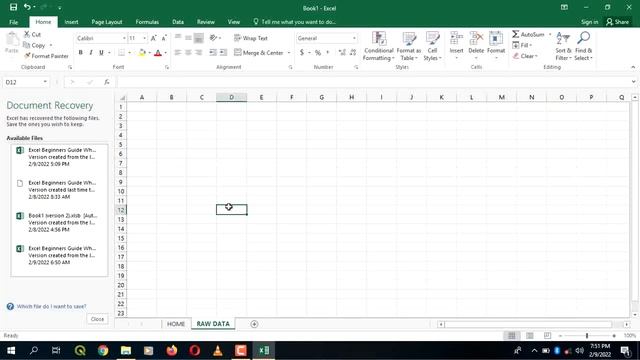Click the Orientation text angle icon
This screenshot has width=640, height=360.
pyautogui.click(x=213, y=38)
